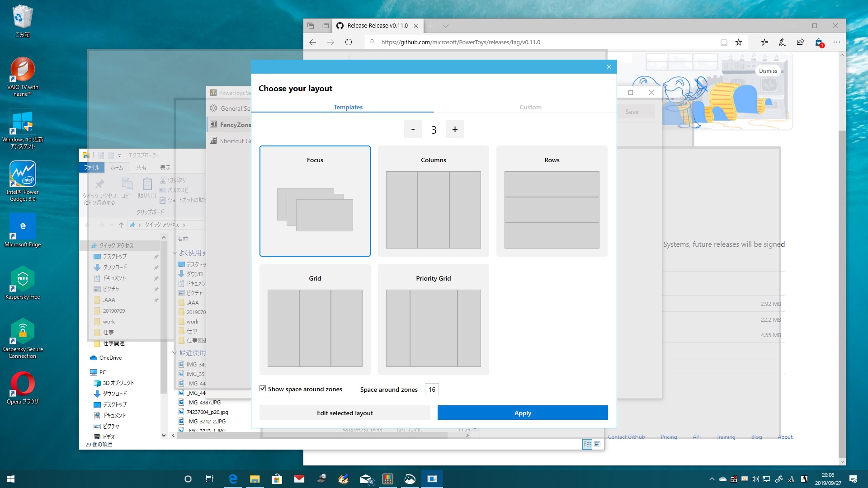Open Kaspersky Secure Connection desktop icon
Image resolution: width=868 pixels, height=488 pixels.
22,338
